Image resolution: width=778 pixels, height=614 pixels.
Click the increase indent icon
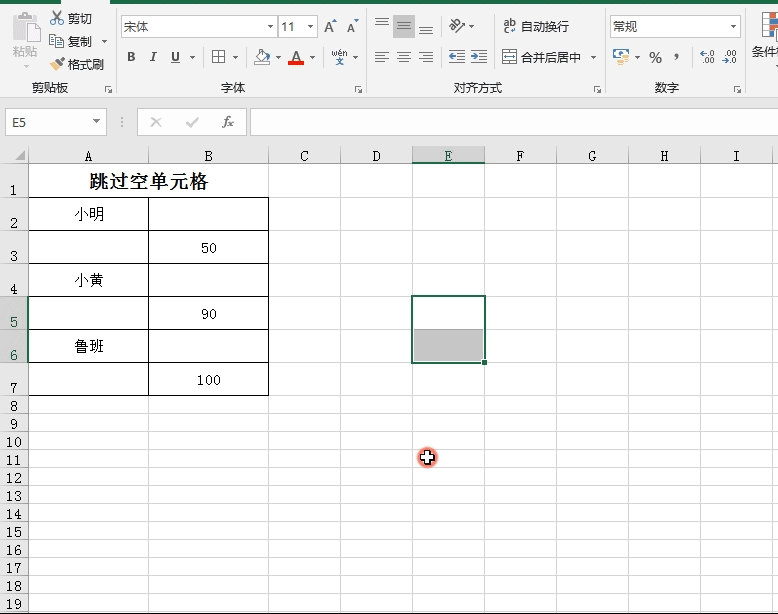pos(479,57)
